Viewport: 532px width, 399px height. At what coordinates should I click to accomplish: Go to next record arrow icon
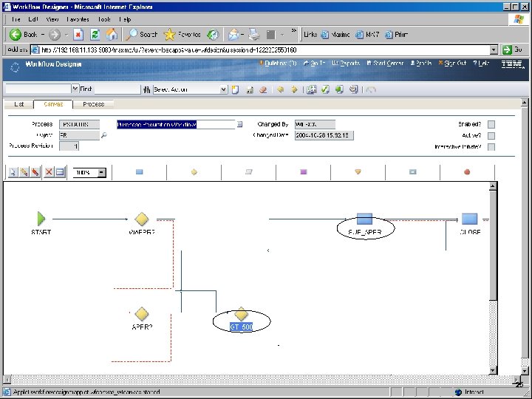coord(294,89)
